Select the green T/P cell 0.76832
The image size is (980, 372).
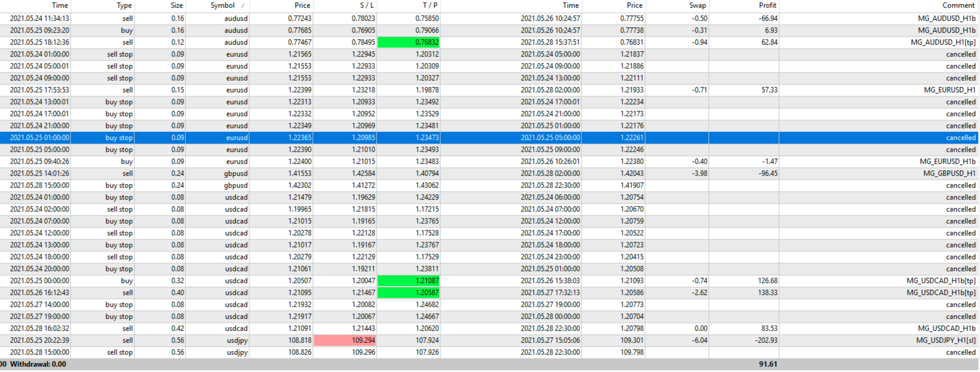click(409, 42)
